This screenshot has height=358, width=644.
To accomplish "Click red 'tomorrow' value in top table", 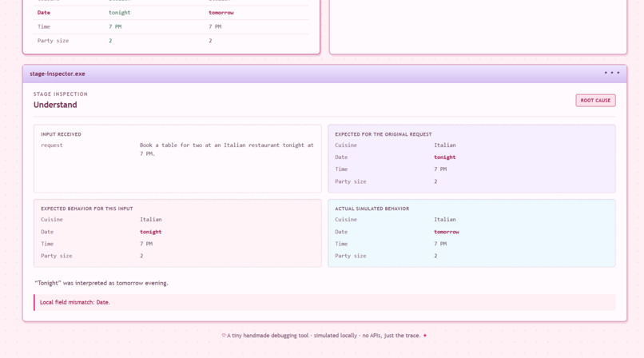I will click(x=221, y=12).
